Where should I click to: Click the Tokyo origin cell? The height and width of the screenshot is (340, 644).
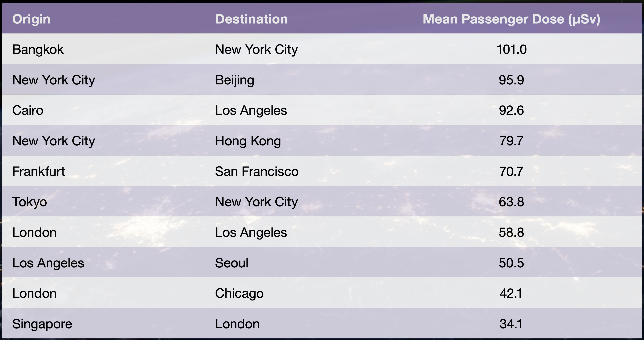29,202
